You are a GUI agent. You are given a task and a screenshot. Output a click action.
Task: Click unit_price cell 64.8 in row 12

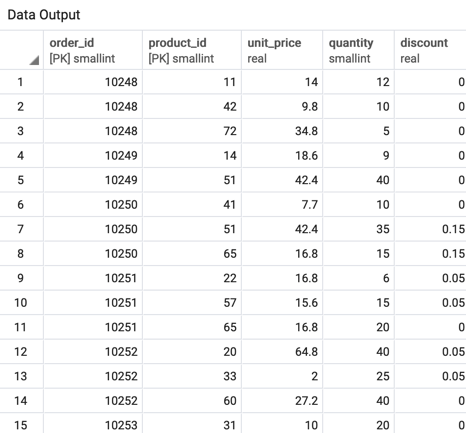point(282,352)
